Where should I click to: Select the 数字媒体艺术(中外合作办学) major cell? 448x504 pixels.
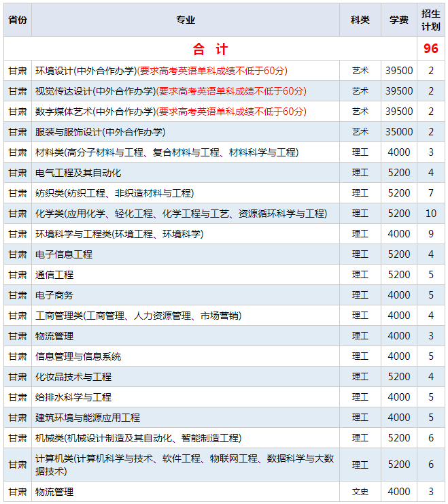click(x=186, y=112)
